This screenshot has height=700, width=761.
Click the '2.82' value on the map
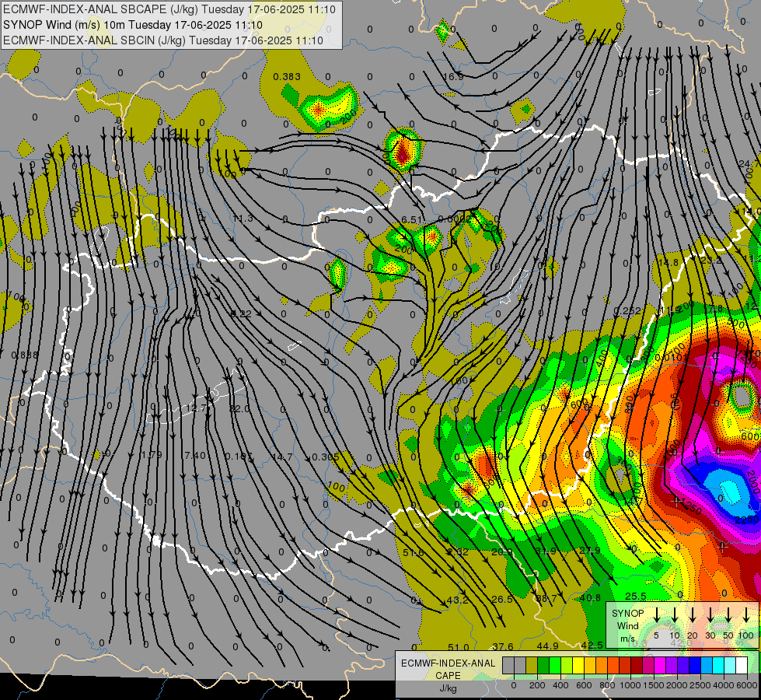click(458, 551)
